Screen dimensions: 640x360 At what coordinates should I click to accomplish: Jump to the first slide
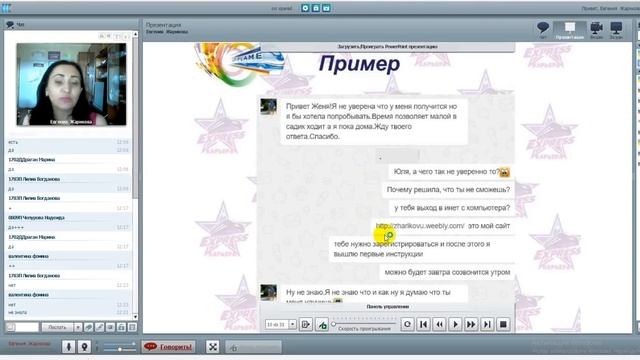tap(423, 324)
